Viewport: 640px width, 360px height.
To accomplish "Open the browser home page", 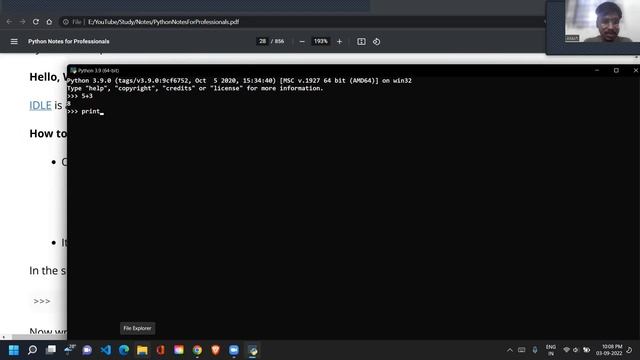I will 49,22.
